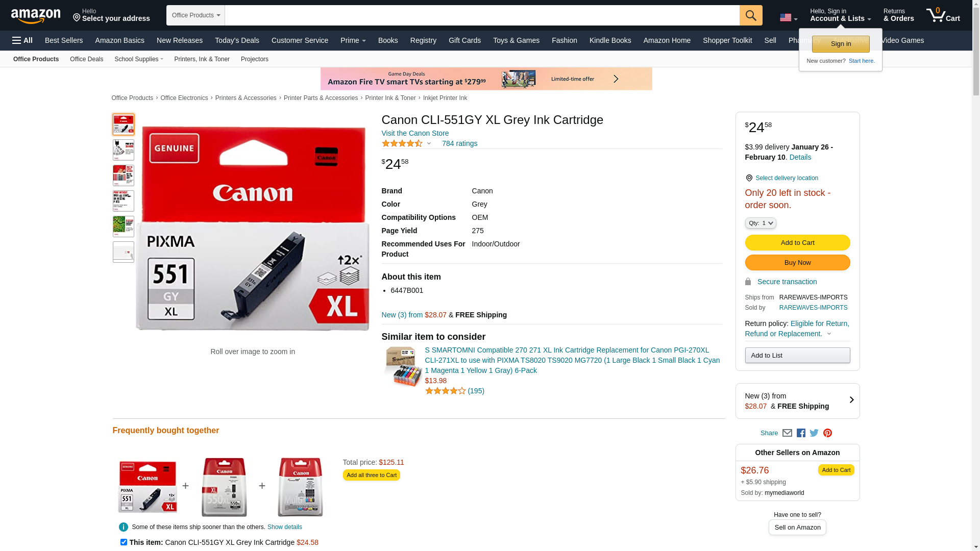Open the shopping cart icon
Image resolution: width=980 pixels, height=551 pixels.
pos(943,15)
